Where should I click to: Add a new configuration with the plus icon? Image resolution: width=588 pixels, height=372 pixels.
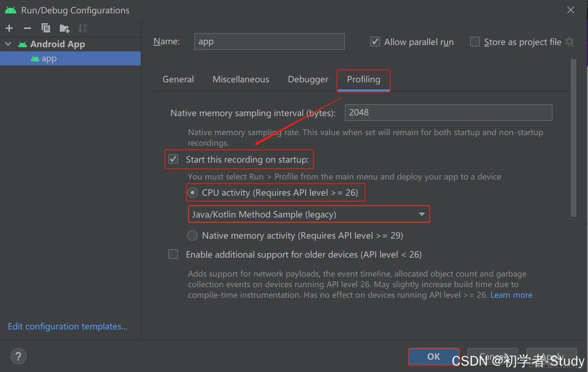click(9, 28)
